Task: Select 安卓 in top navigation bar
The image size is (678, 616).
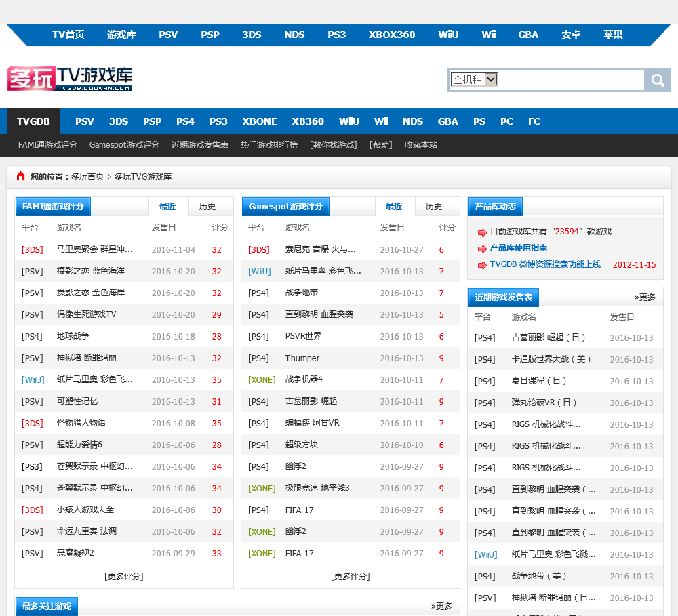Action: pos(571,35)
